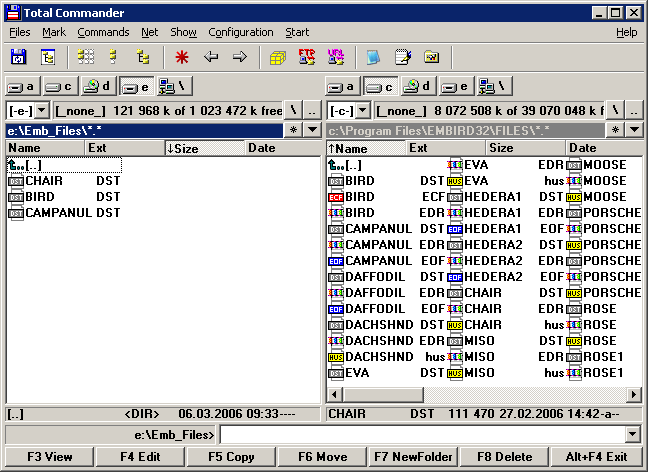Open the Commands menu
Viewport: 648px width, 472px height.
coord(103,32)
